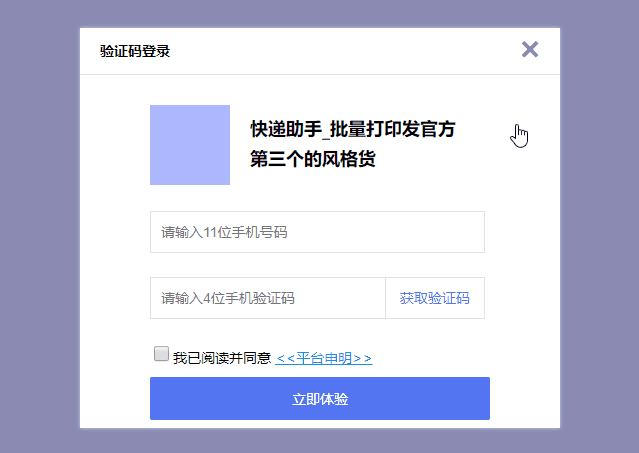Click the dimmed backdrop right of the dialog
Screen dimensions: 639x453
599,226
